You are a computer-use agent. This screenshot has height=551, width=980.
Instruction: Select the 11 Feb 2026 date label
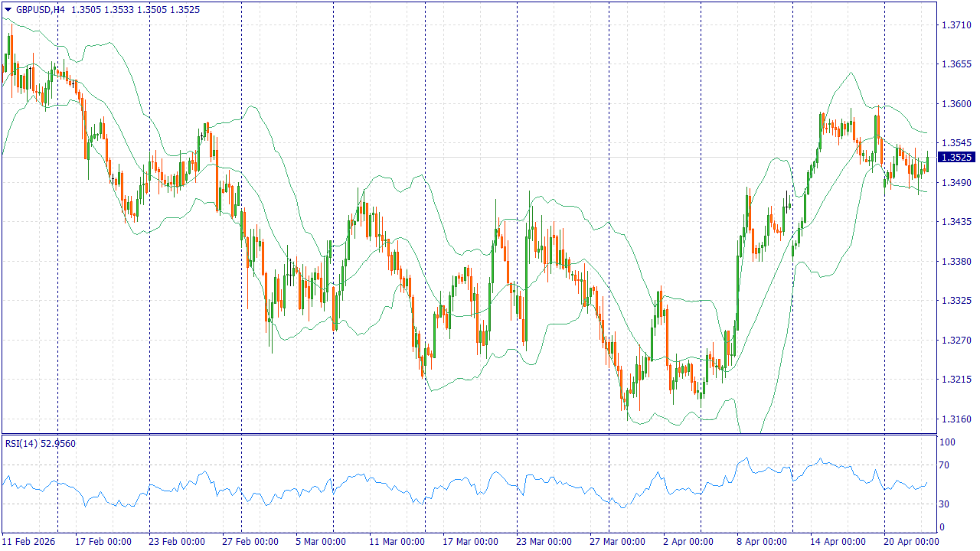coord(31,542)
